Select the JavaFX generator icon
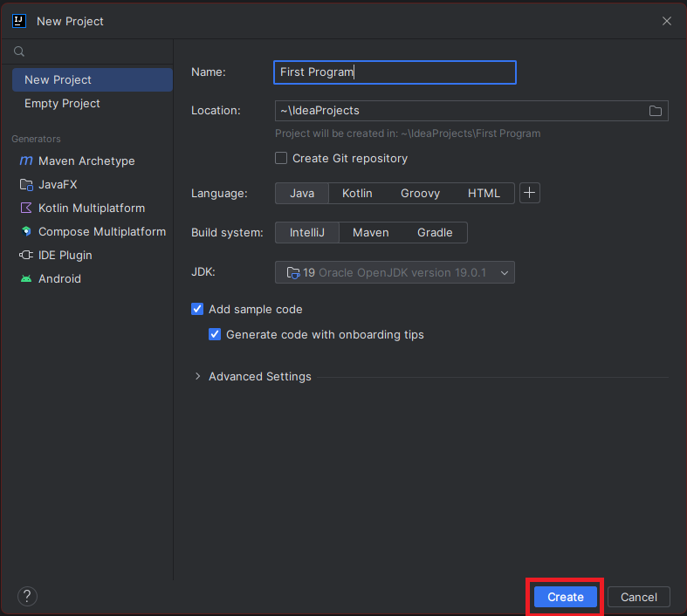The image size is (687, 616). [26, 185]
